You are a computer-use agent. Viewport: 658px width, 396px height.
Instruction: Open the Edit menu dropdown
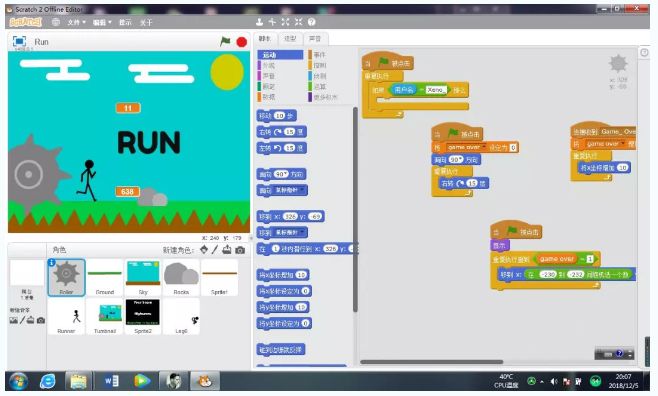(102, 22)
